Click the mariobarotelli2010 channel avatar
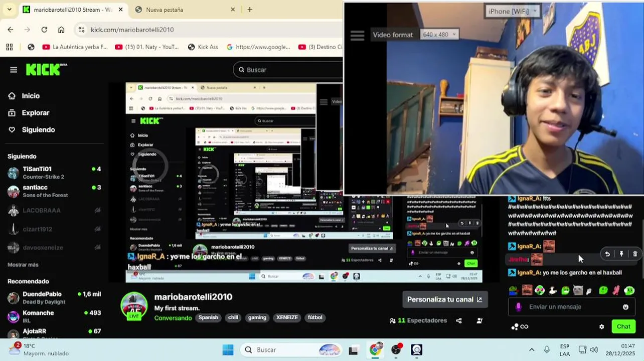The width and height of the screenshot is (644, 361). coord(134,305)
